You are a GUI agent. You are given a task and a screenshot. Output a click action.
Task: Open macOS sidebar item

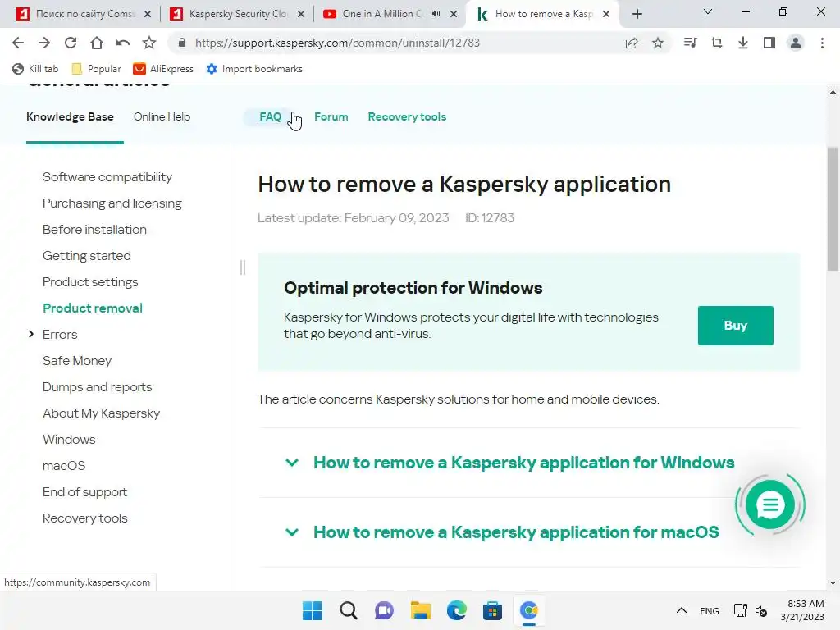tap(64, 466)
